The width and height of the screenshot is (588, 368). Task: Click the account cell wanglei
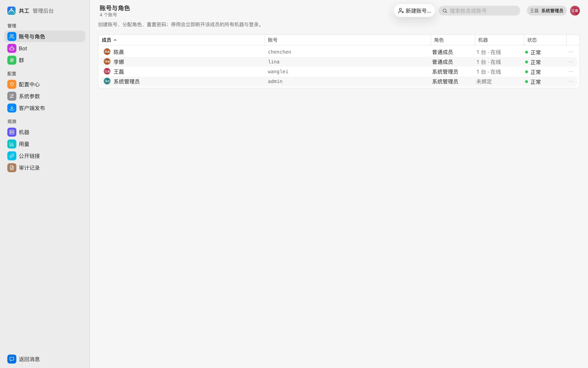278,72
